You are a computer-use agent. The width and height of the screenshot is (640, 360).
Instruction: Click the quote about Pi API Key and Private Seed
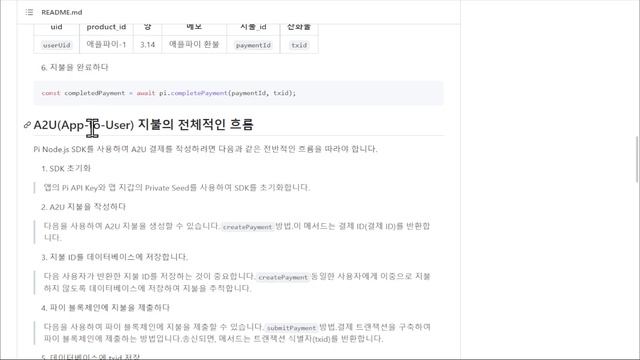(177, 187)
